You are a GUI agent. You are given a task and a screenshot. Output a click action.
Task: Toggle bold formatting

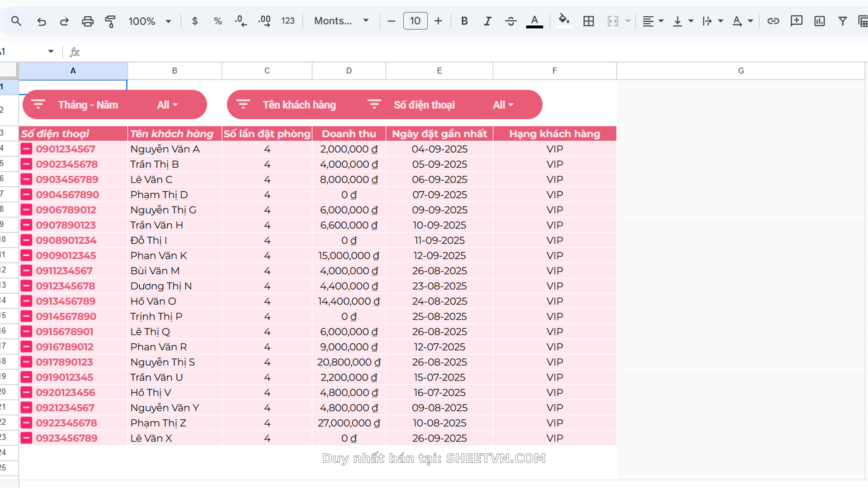[x=464, y=21]
